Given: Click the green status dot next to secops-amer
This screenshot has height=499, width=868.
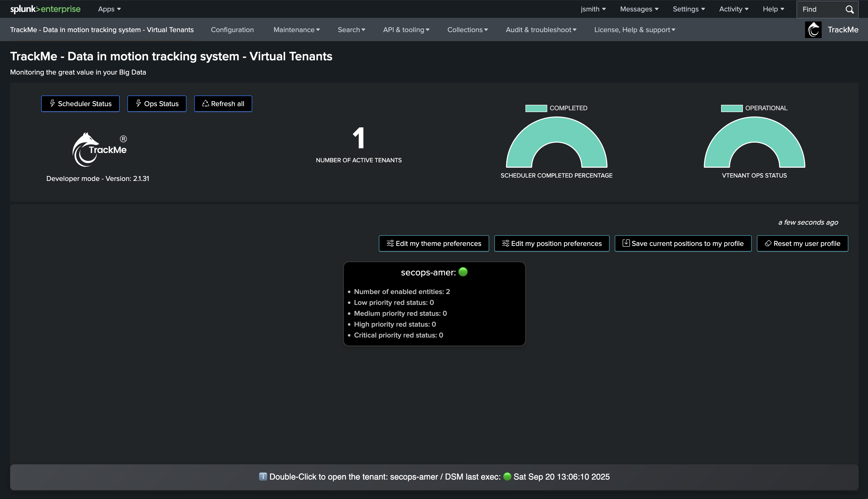Looking at the screenshot, I should coord(463,272).
